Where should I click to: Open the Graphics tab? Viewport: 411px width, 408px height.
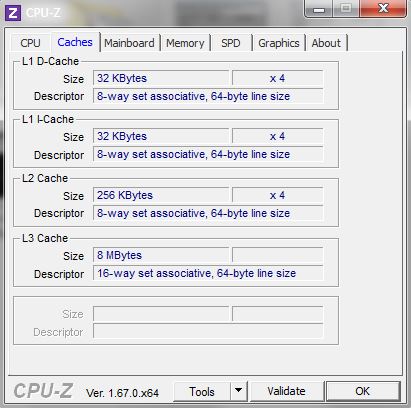[x=279, y=43]
